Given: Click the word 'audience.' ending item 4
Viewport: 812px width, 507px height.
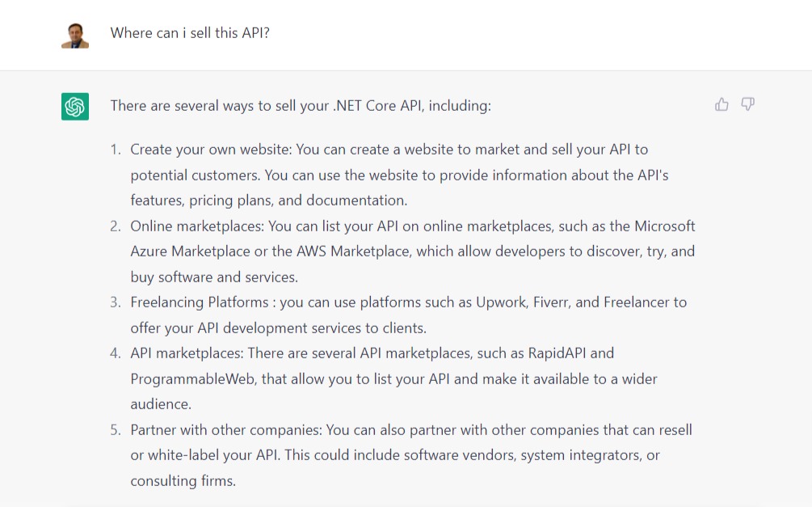Looking at the screenshot, I should [161, 404].
